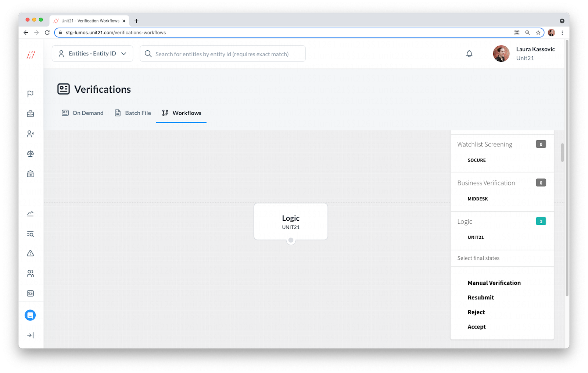Open the warning triangle icon in the sidebar
Screen dimensions: 588x373
[x=31, y=253]
